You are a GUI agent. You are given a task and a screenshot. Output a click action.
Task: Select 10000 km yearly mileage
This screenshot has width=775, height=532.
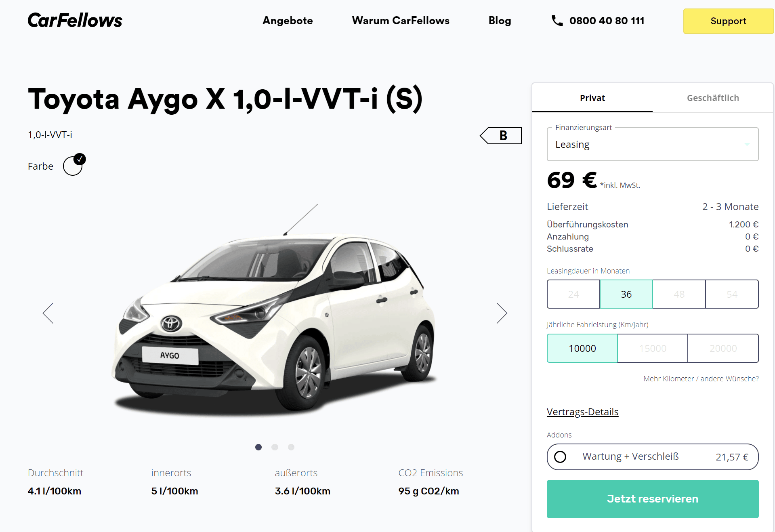coord(582,348)
